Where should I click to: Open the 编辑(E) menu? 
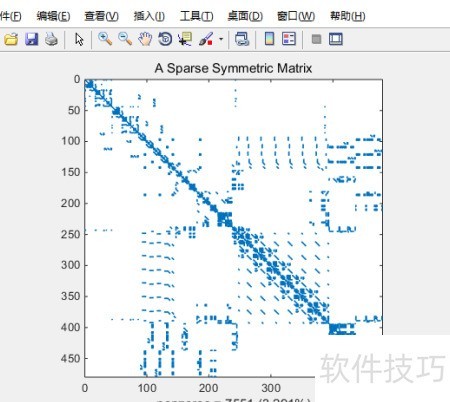point(53,16)
